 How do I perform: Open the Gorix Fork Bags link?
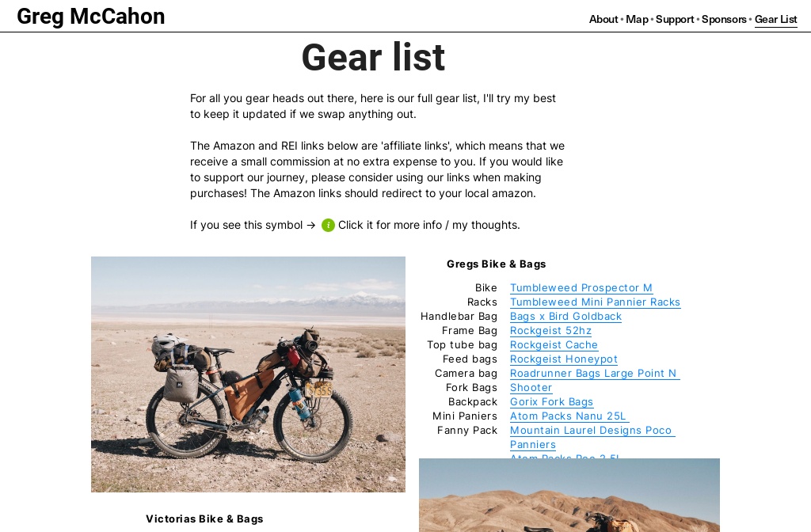pos(552,401)
